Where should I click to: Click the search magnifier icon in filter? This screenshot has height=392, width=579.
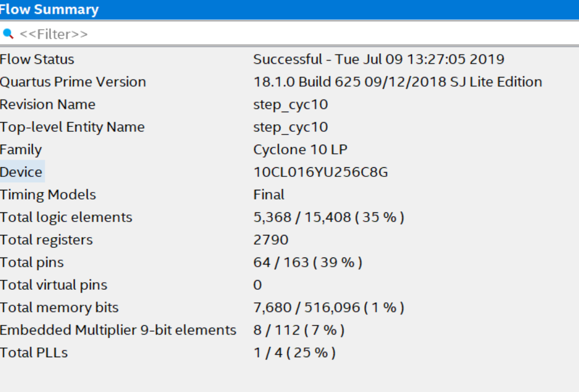(8, 34)
